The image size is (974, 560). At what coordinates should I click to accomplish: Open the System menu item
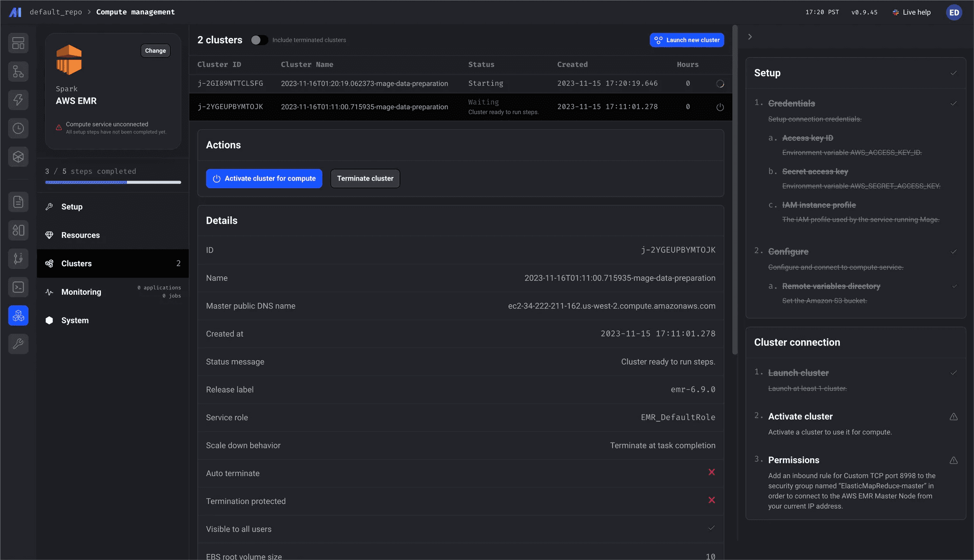coord(113,320)
